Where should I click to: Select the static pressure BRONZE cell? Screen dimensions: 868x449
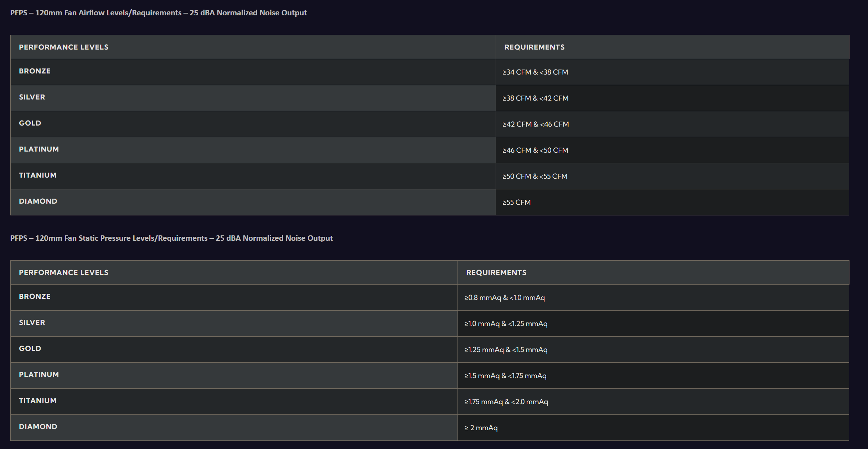35,296
